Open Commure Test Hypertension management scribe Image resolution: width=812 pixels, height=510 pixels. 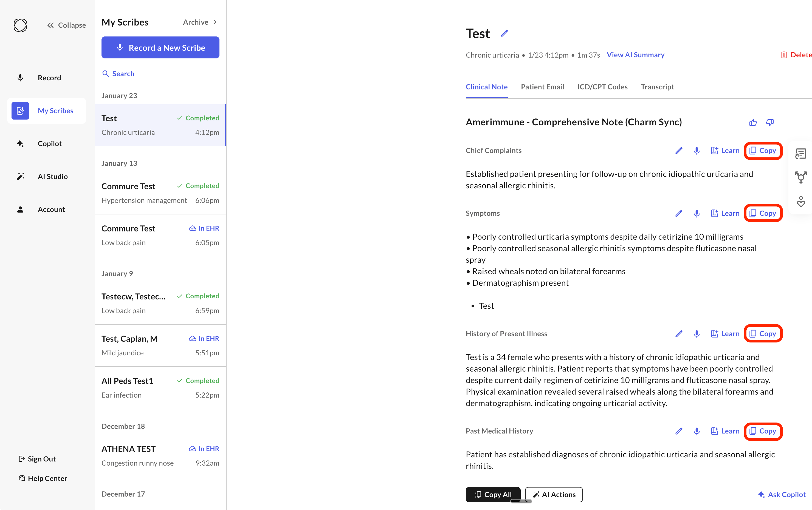coord(160,193)
